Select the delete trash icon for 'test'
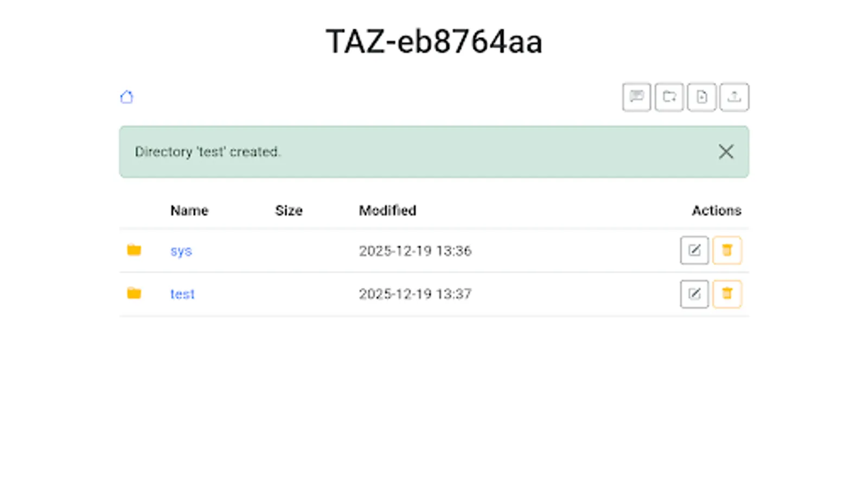868x488 pixels. [726, 293]
